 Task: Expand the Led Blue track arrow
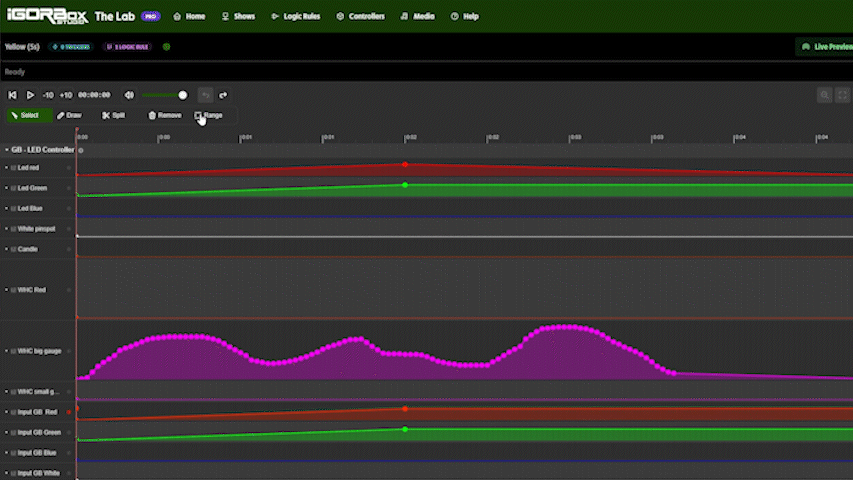point(7,209)
